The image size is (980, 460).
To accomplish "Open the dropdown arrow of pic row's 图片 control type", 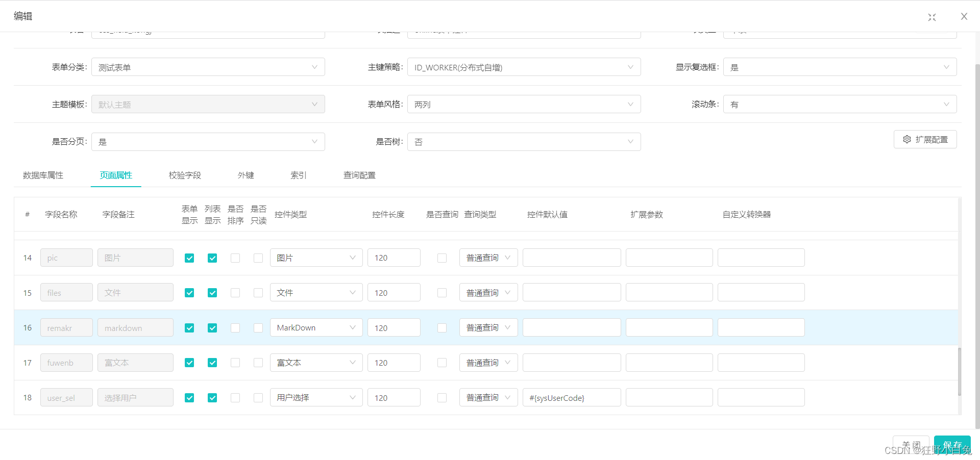I will click(x=352, y=258).
